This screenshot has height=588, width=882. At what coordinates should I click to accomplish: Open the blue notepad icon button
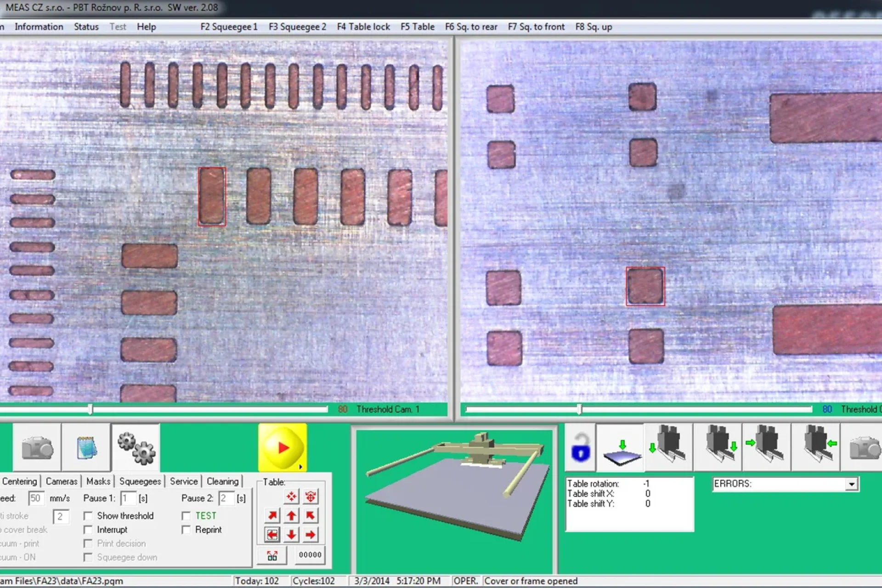(86, 447)
